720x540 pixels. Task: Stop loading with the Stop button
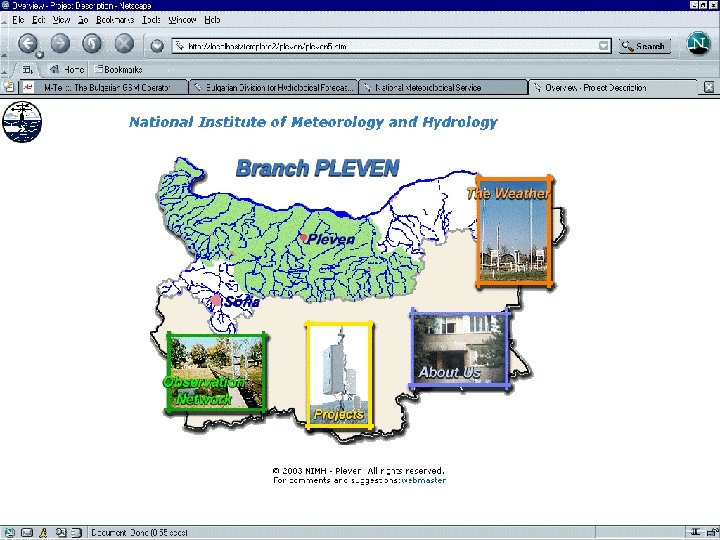tap(124, 44)
